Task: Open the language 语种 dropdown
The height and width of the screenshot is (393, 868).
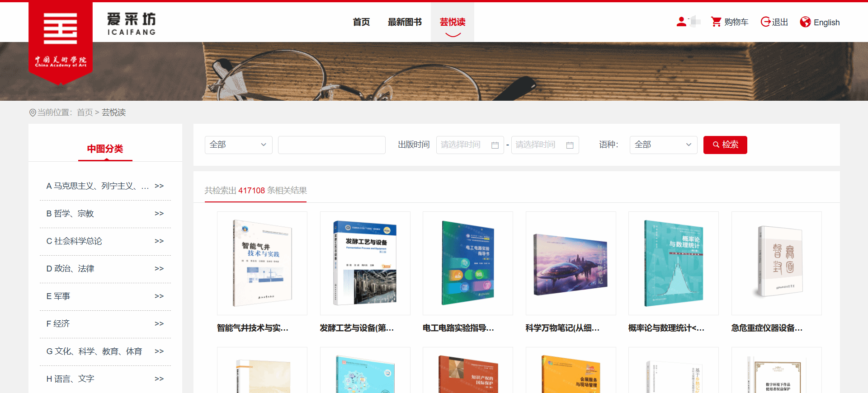Action: [x=663, y=145]
